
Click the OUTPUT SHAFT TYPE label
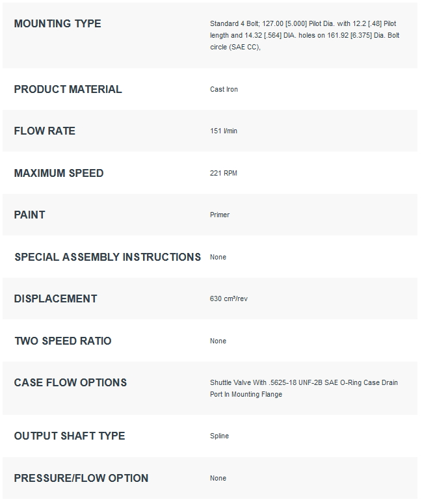click(x=70, y=436)
